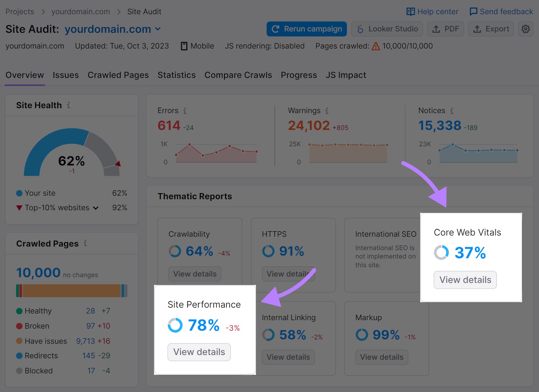
Task: Click the pages crawled warning triangle
Action: pyautogui.click(x=376, y=46)
